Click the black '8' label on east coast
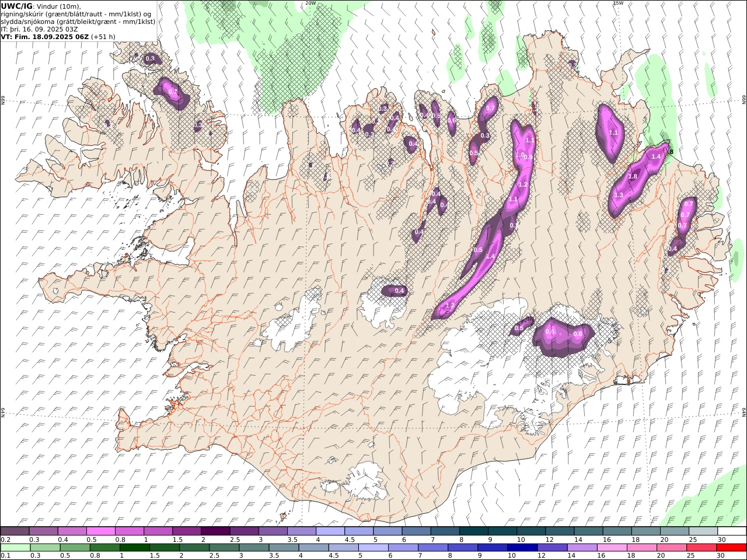 [x=672, y=152]
